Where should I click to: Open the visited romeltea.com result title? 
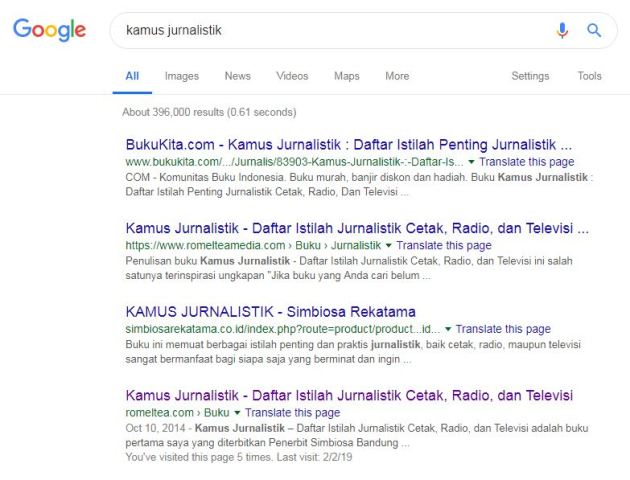tap(349, 395)
